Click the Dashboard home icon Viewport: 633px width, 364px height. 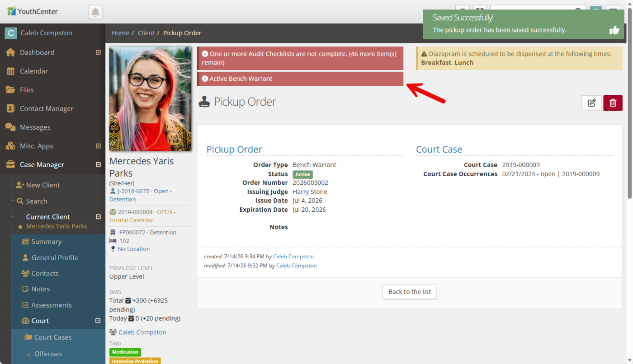point(10,52)
